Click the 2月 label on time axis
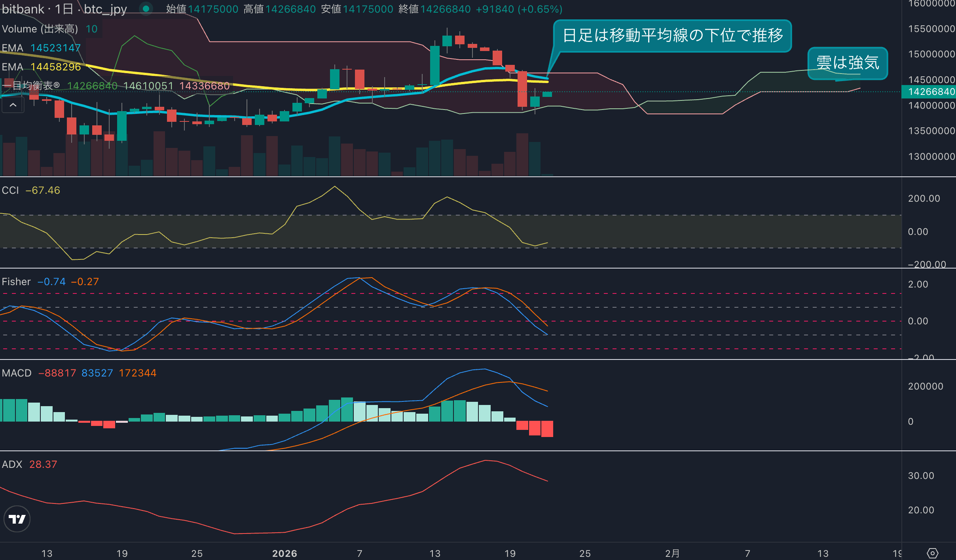Image resolution: width=956 pixels, height=560 pixels. [672, 553]
